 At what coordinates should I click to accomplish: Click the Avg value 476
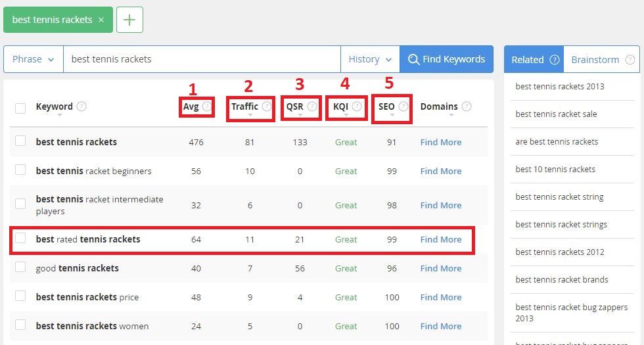(x=196, y=142)
